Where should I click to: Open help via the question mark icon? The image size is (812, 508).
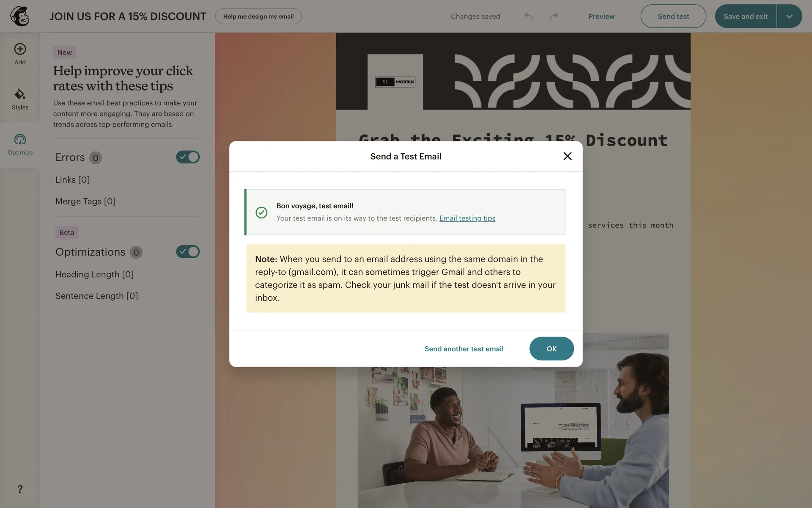pos(20,489)
